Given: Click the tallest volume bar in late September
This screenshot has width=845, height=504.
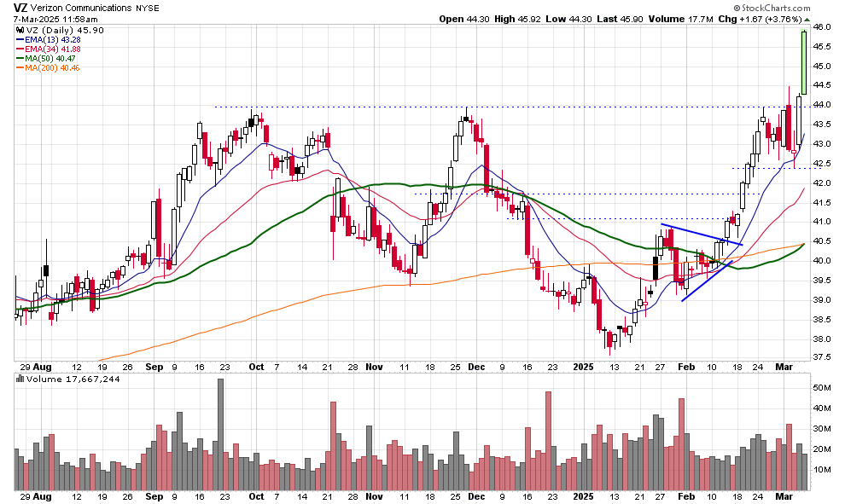Looking at the screenshot, I should (220, 435).
